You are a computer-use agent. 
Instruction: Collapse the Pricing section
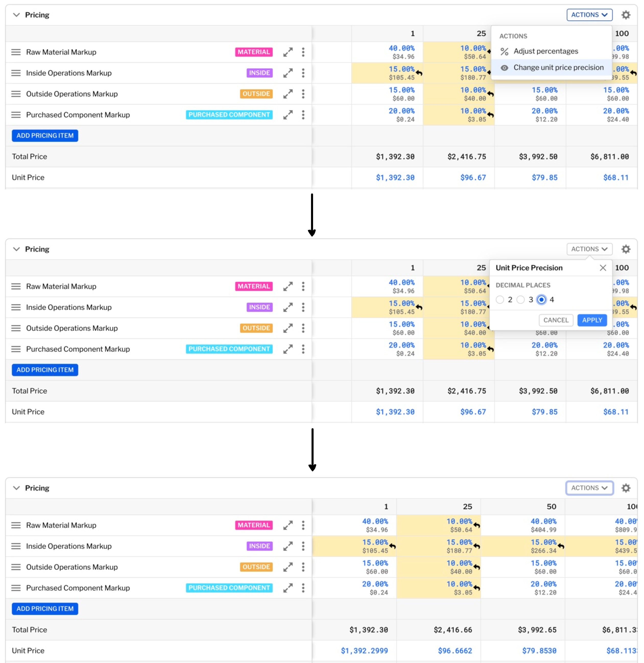[16, 15]
